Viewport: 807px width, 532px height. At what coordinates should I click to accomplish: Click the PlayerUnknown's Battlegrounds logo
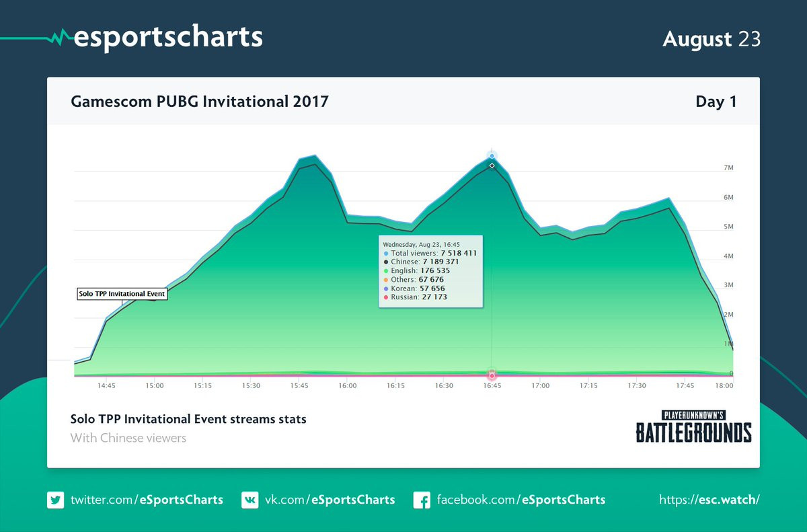[693, 426]
